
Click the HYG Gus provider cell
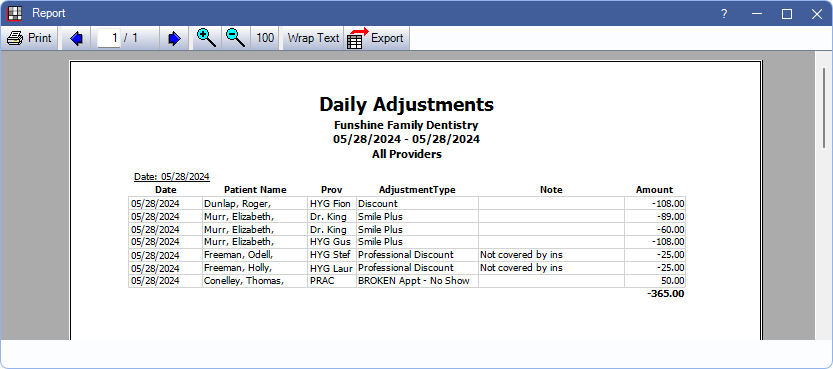click(332, 242)
